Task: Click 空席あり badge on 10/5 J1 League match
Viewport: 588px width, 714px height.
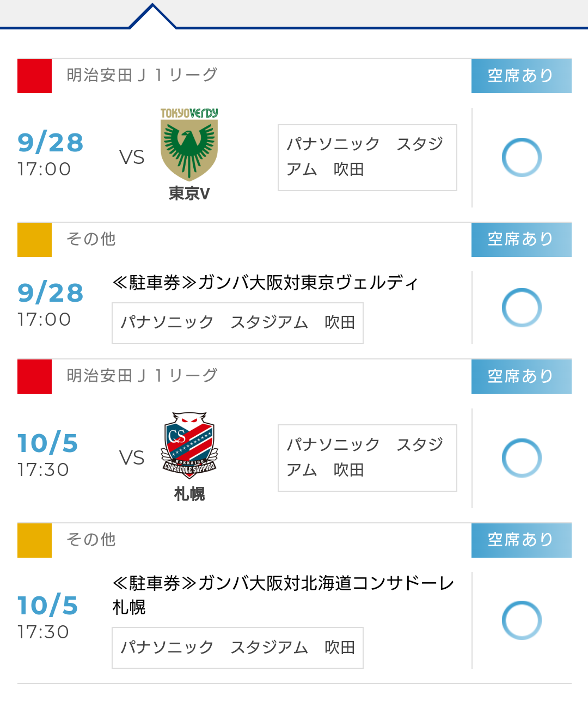Action: coord(522,376)
